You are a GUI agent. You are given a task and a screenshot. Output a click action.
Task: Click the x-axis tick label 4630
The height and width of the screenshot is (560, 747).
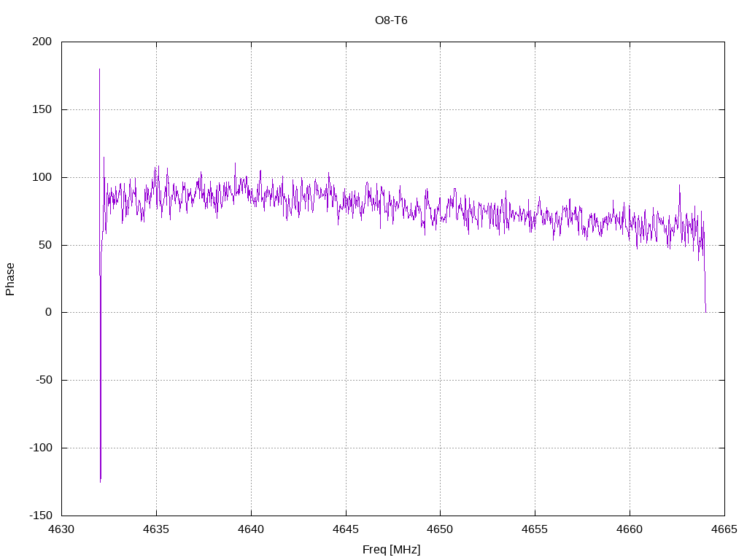tap(61, 529)
